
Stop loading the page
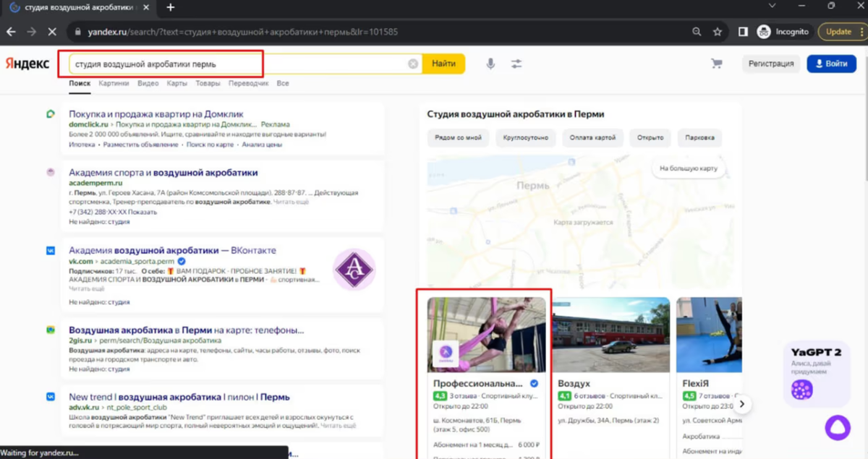(x=51, y=32)
